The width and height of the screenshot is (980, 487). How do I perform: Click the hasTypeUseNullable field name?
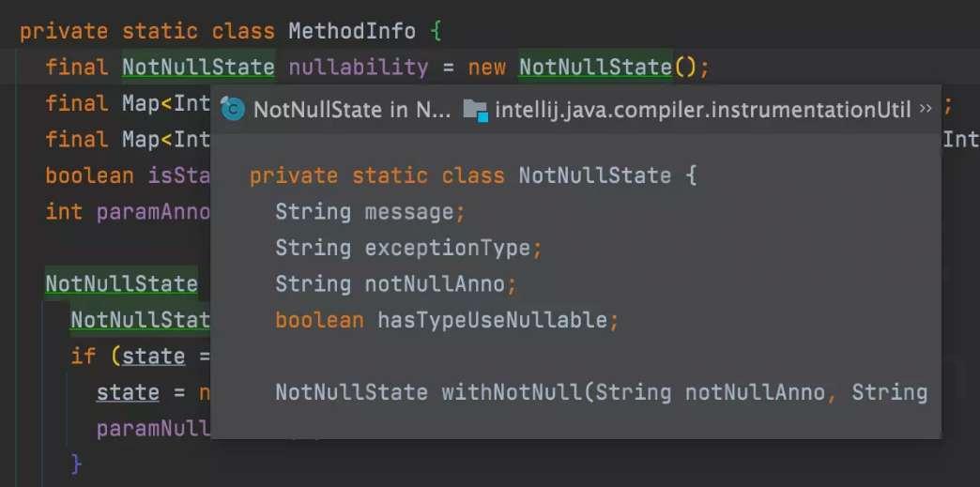point(493,320)
